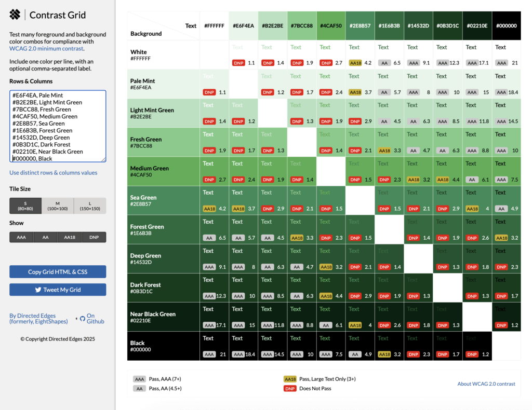Viewport: 532px width, 410px height.
Task: Select the L (150x150) tile size
Action: pos(90,206)
